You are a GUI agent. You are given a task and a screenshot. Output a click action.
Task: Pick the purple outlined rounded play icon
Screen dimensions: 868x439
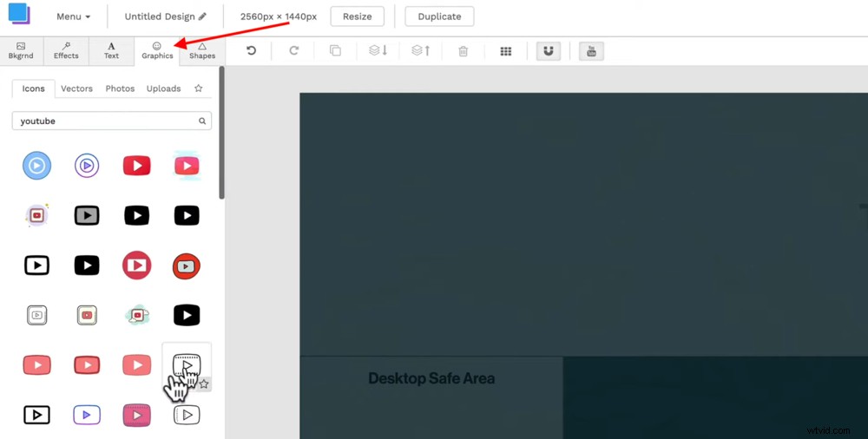coord(87,415)
